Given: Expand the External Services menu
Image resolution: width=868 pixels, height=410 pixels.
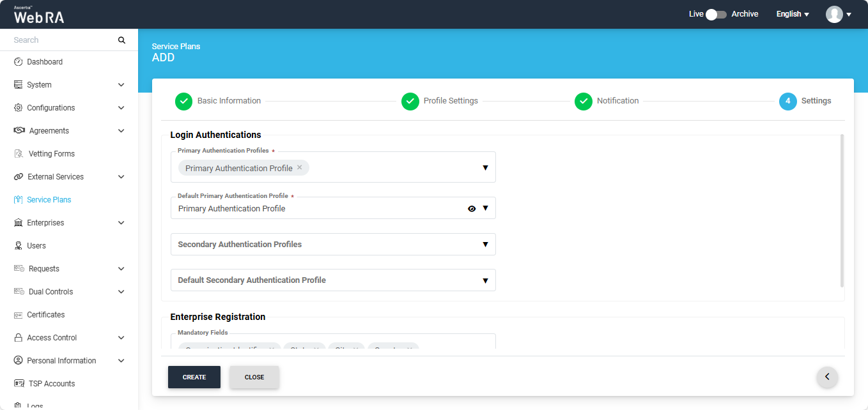Looking at the screenshot, I should click(121, 177).
